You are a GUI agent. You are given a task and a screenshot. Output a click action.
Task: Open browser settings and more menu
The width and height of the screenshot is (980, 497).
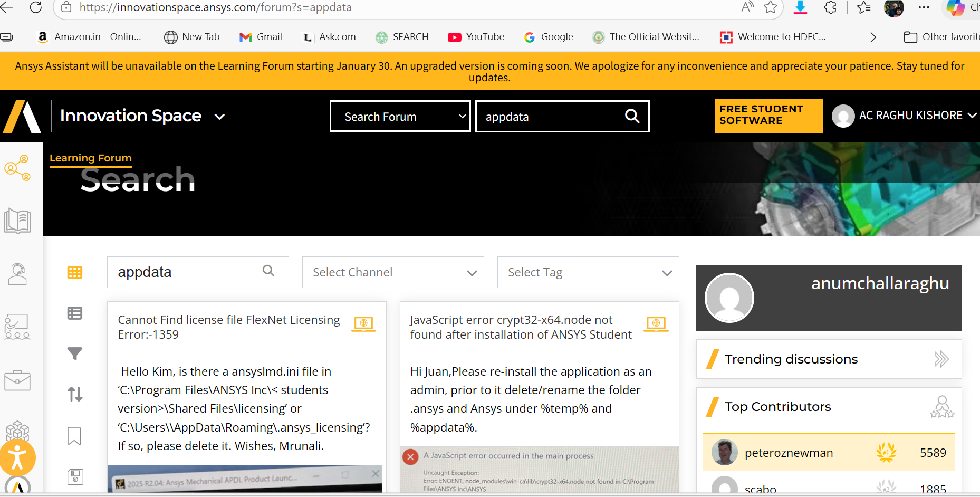(924, 7)
